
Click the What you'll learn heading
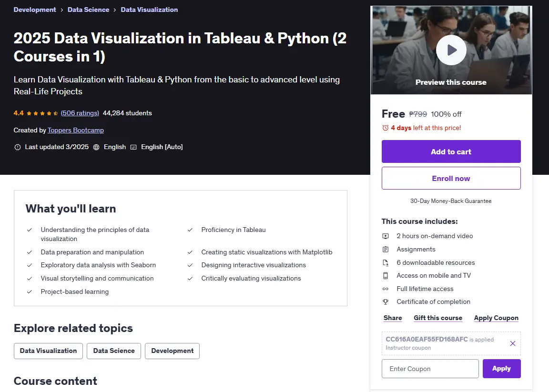coord(71,209)
